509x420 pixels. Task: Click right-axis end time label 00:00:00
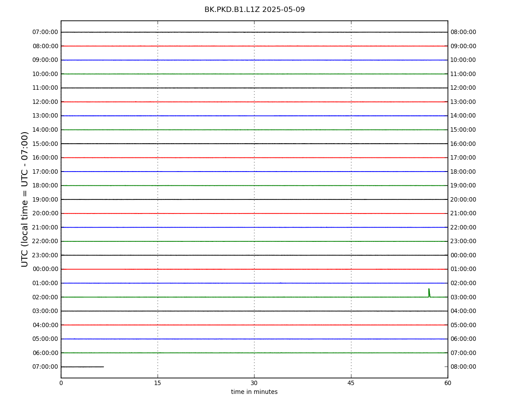[x=463, y=255]
